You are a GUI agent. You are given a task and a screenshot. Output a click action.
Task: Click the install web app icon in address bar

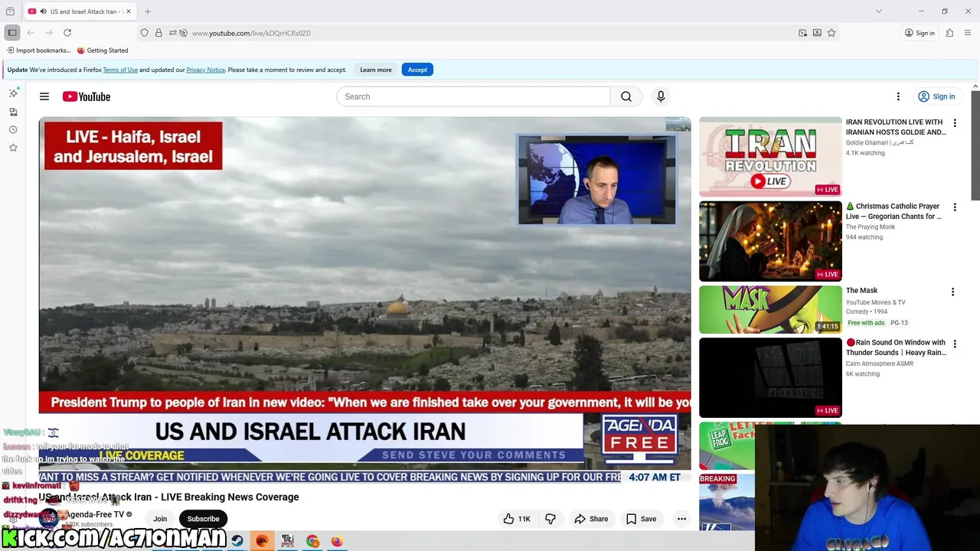click(x=817, y=33)
